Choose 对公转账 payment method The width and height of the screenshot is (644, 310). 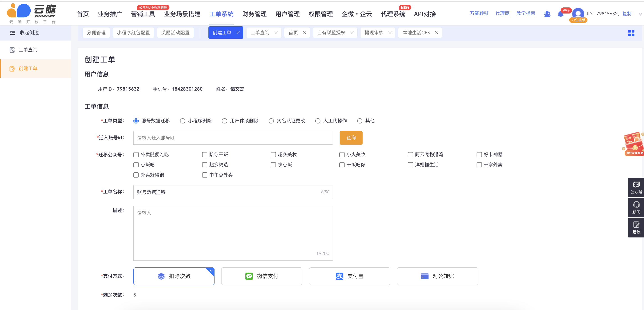438,276
